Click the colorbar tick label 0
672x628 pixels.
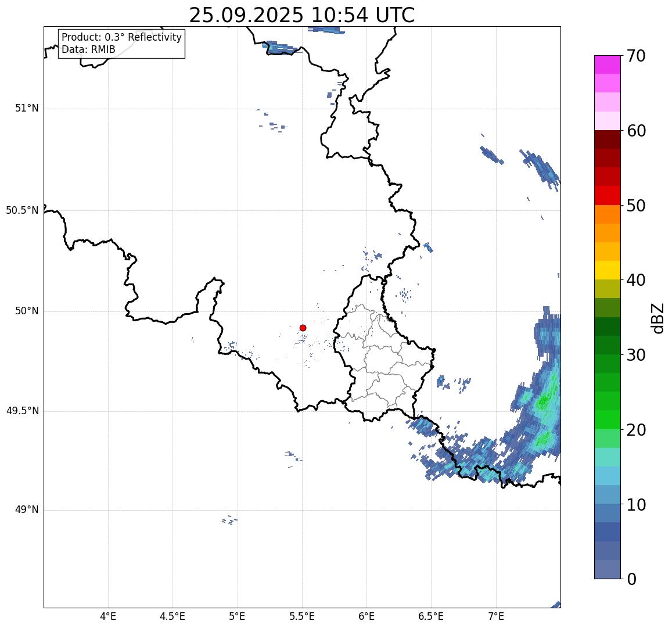[x=632, y=579]
